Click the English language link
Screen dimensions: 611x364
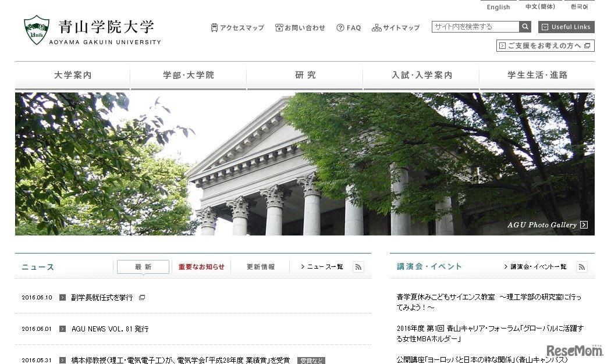click(x=498, y=7)
